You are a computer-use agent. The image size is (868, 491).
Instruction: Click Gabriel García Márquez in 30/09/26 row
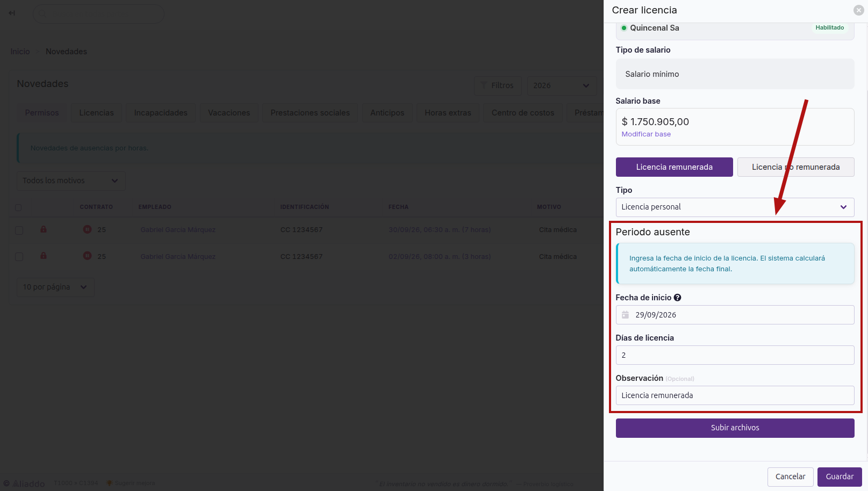pos(178,230)
